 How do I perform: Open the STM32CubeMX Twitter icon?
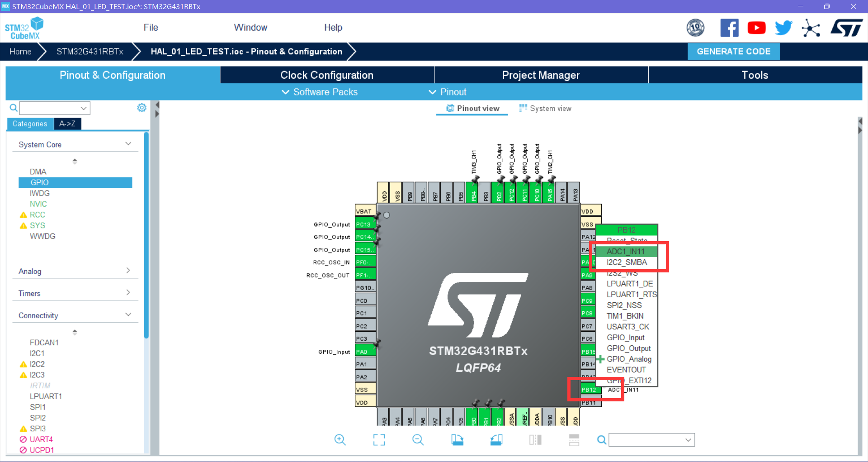(x=783, y=28)
